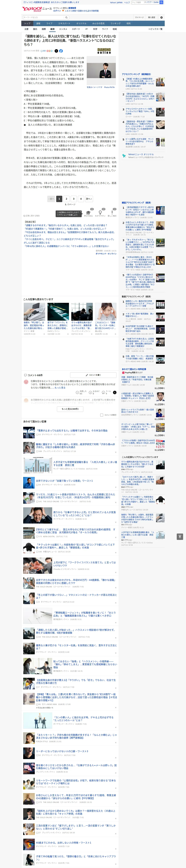Open the 速報 tab

38,24
